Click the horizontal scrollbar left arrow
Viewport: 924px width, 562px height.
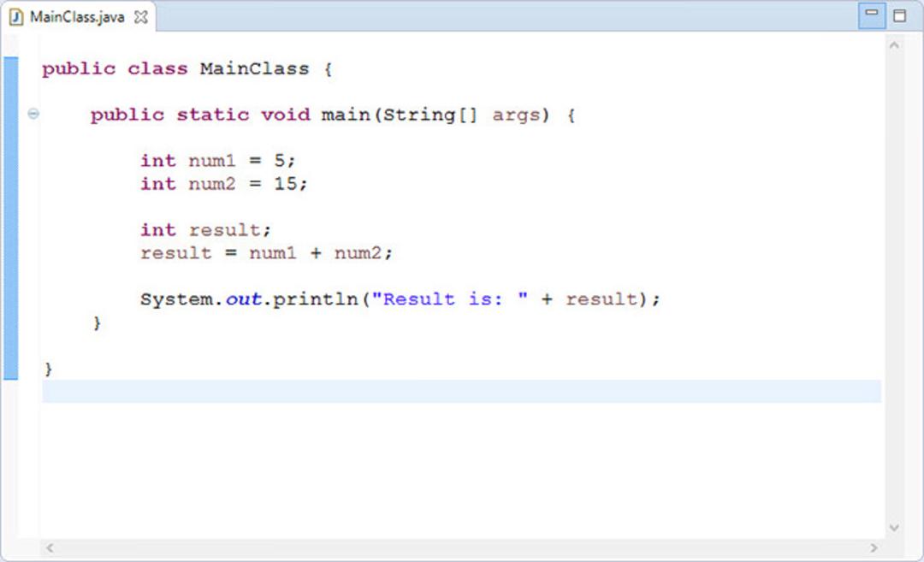(x=50, y=547)
